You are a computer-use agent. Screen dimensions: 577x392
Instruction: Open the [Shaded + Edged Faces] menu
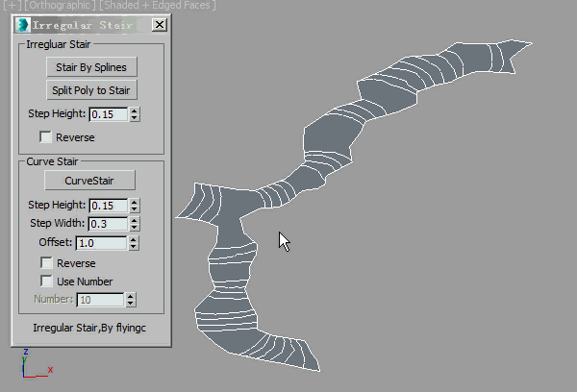[158, 5]
